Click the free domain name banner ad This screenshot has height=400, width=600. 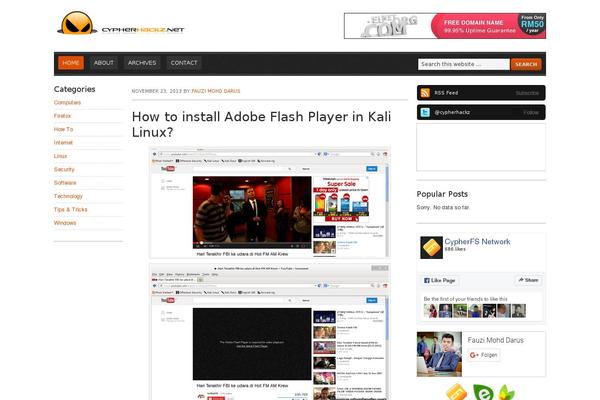point(445,26)
